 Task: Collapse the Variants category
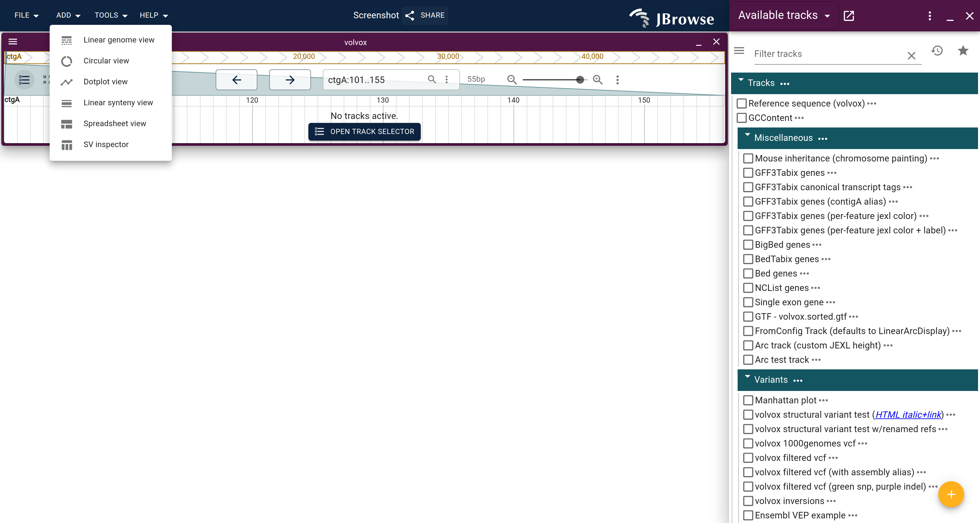[747, 377]
